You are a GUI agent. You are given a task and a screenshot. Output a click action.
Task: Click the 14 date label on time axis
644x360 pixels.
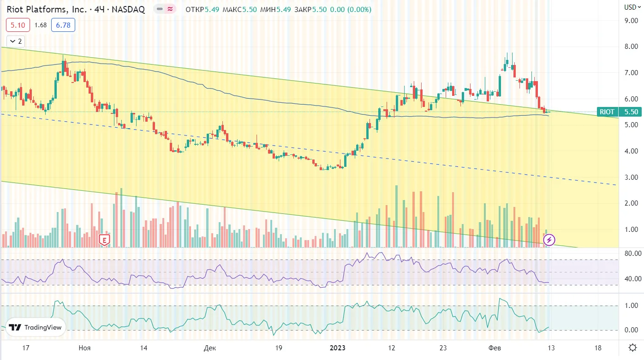(x=143, y=348)
